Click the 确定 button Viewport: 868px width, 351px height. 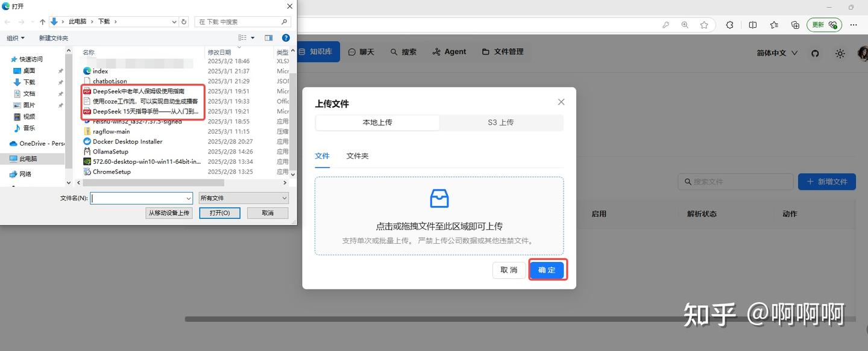547,270
